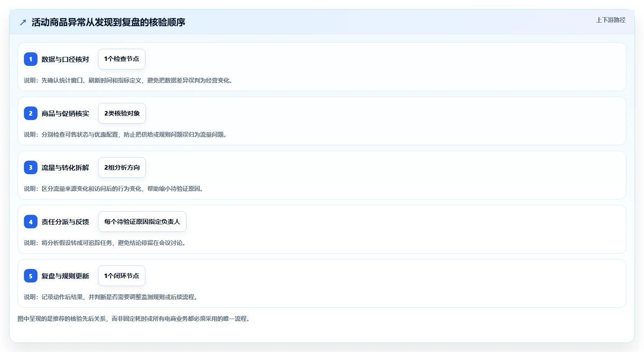This screenshot has width=644, height=352.
Task: Select the 复盘与规则更新 step title
Action: coord(65,276)
